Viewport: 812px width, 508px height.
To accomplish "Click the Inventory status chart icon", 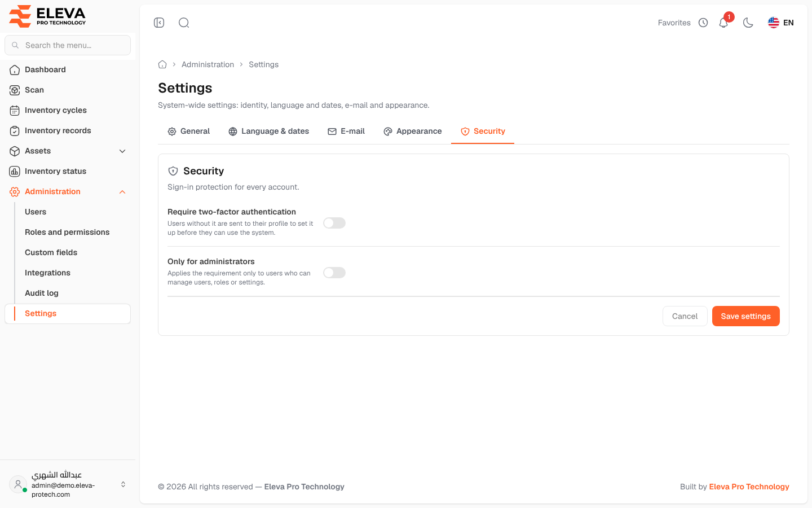I will pyautogui.click(x=15, y=172).
